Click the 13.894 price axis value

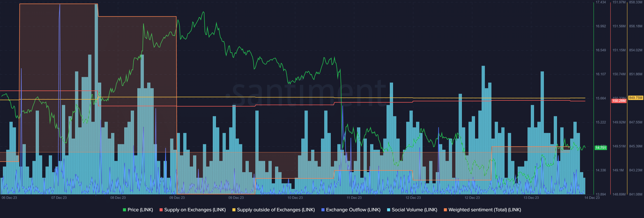click(x=601, y=194)
